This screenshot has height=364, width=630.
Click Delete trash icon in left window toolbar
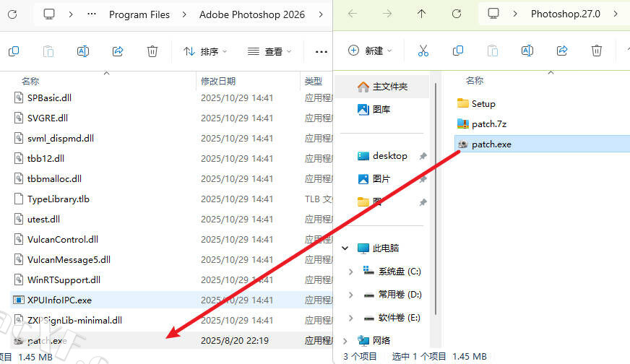pos(152,51)
